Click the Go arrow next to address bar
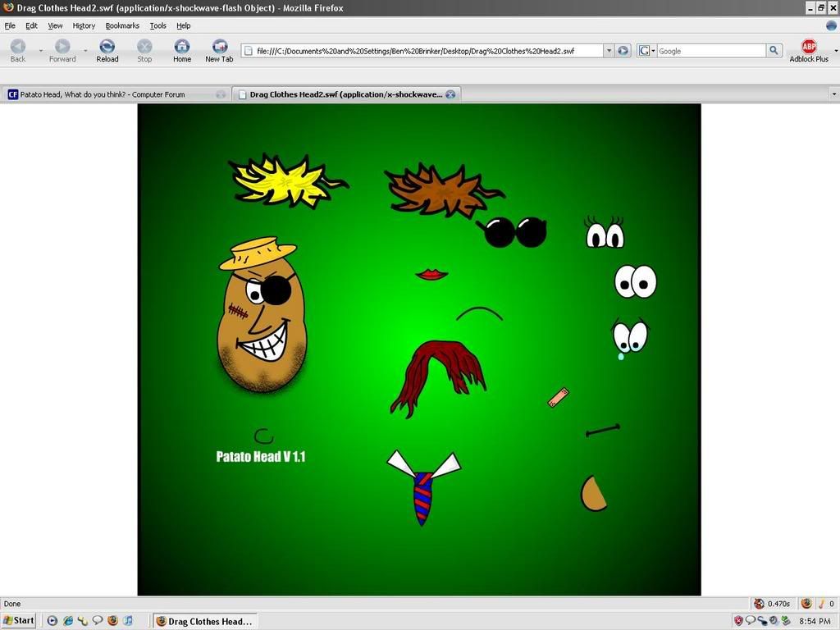840x630 pixels. coord(623,51)
